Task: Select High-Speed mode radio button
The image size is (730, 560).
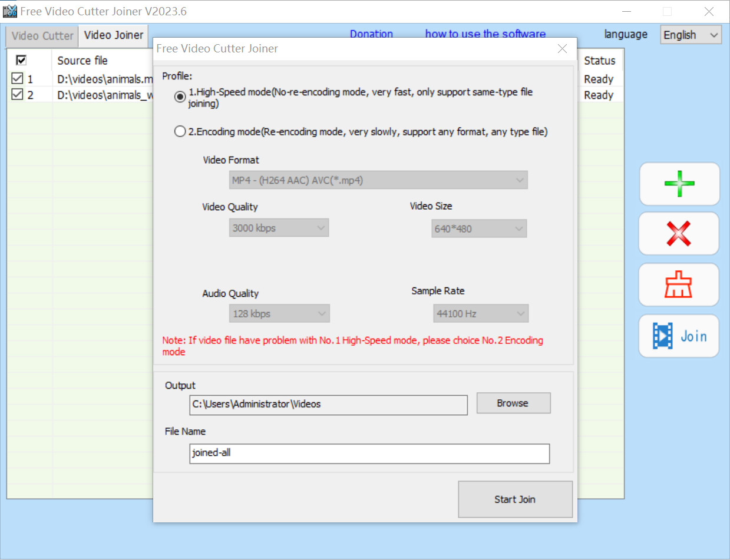Action: coord(180,97)
